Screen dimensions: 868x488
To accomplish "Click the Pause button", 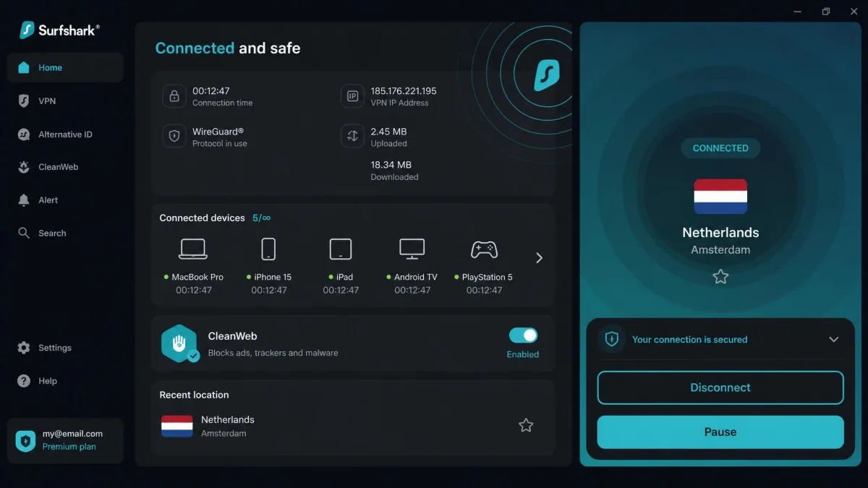I will click(x=720, y=432).
